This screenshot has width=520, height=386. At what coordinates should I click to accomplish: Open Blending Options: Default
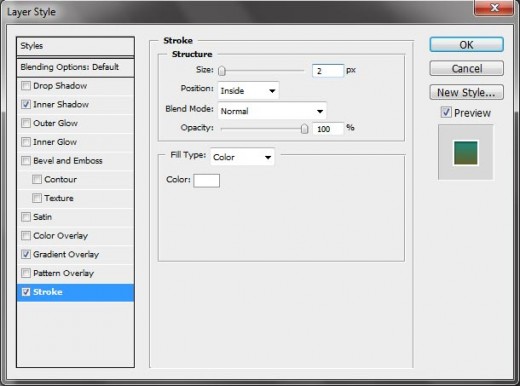click(x=75, y=67)
